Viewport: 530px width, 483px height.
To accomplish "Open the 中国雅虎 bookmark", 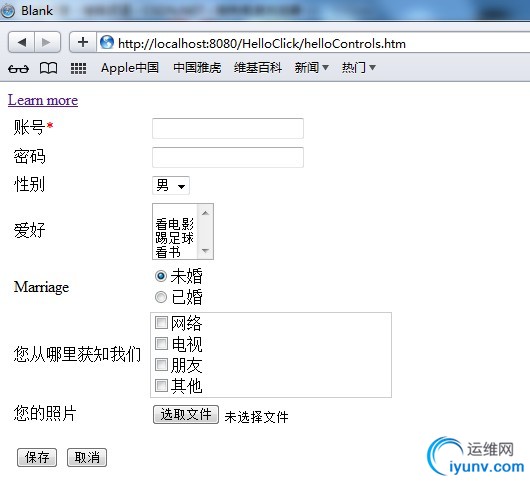I will point(197,68).
